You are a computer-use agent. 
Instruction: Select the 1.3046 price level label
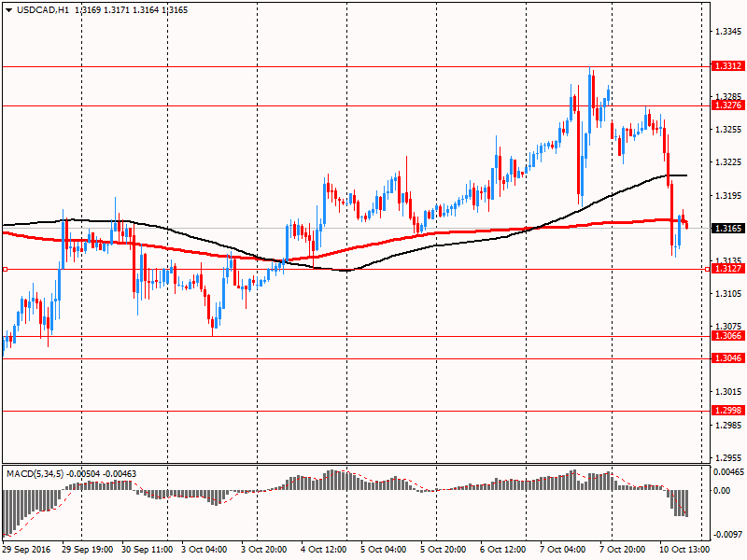tap(726, 358)
